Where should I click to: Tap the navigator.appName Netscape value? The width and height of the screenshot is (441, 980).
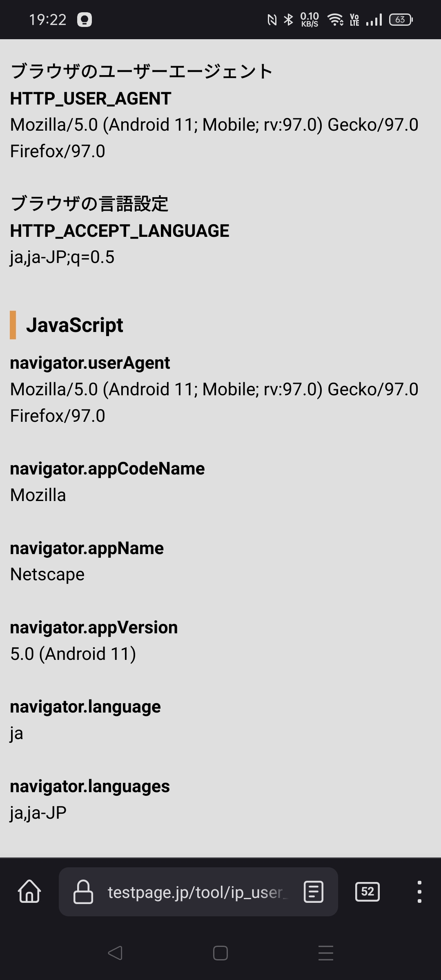point(47,575)
